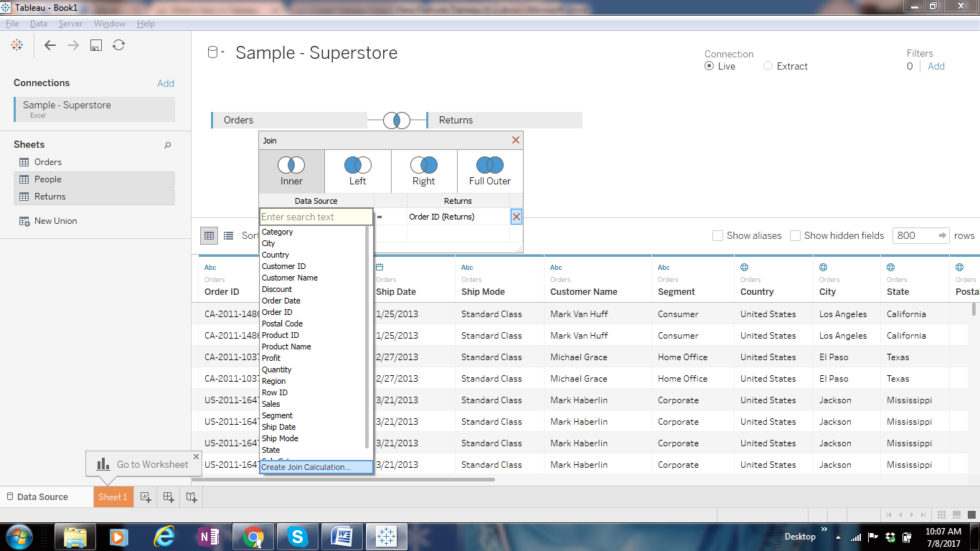The image size is (980, 551).
Task: Select the People sheet
Action: [x=94, y=179]
